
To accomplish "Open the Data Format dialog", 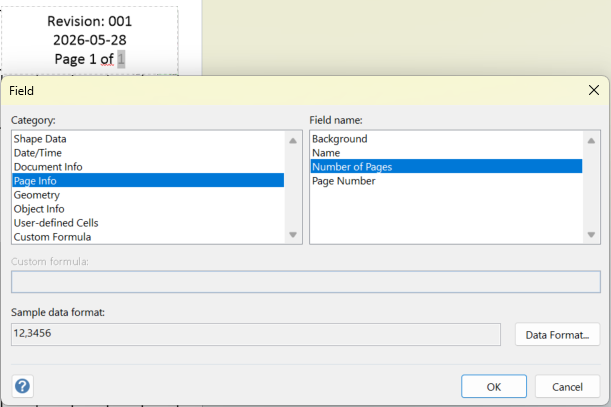I will [557, 334].
